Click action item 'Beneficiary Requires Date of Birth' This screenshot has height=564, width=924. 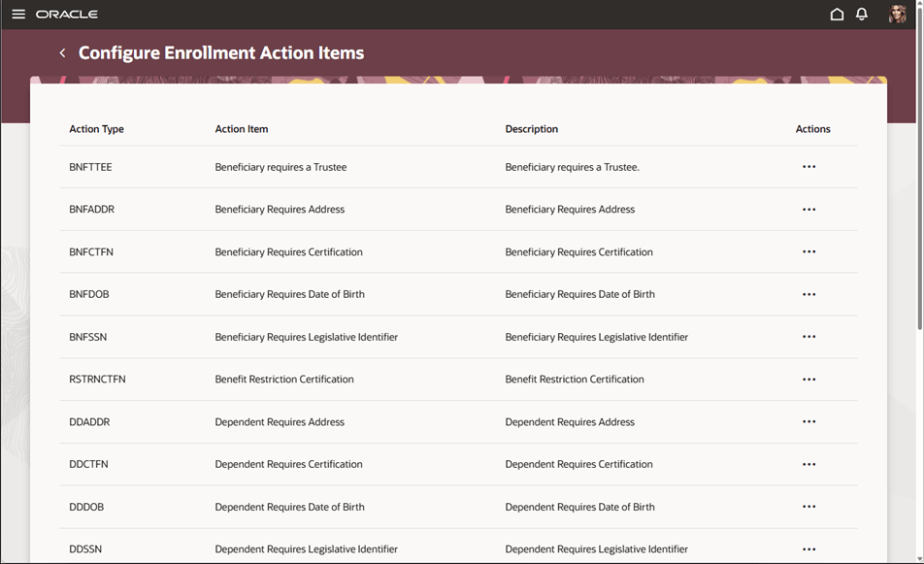pos(289,294)
